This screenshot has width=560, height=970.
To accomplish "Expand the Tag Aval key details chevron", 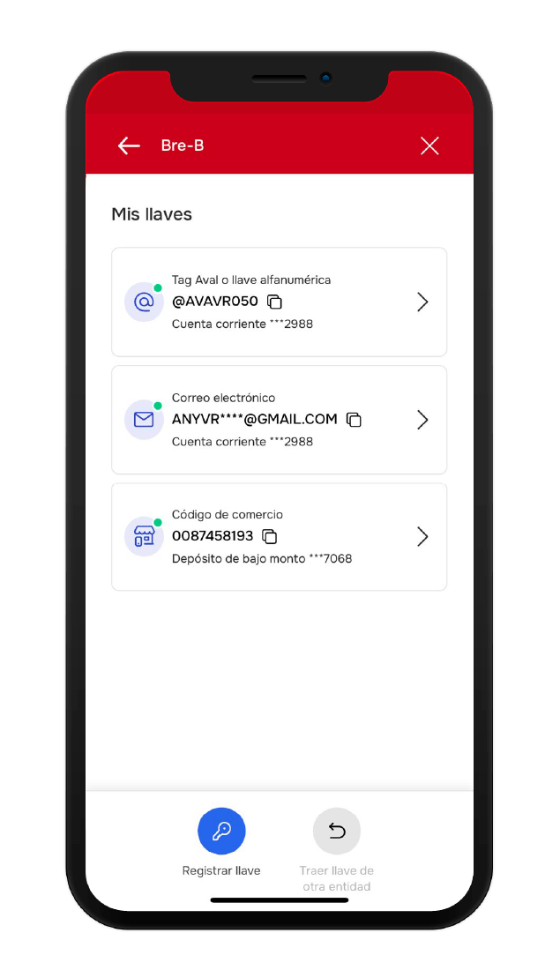I will tap(422, 302).
